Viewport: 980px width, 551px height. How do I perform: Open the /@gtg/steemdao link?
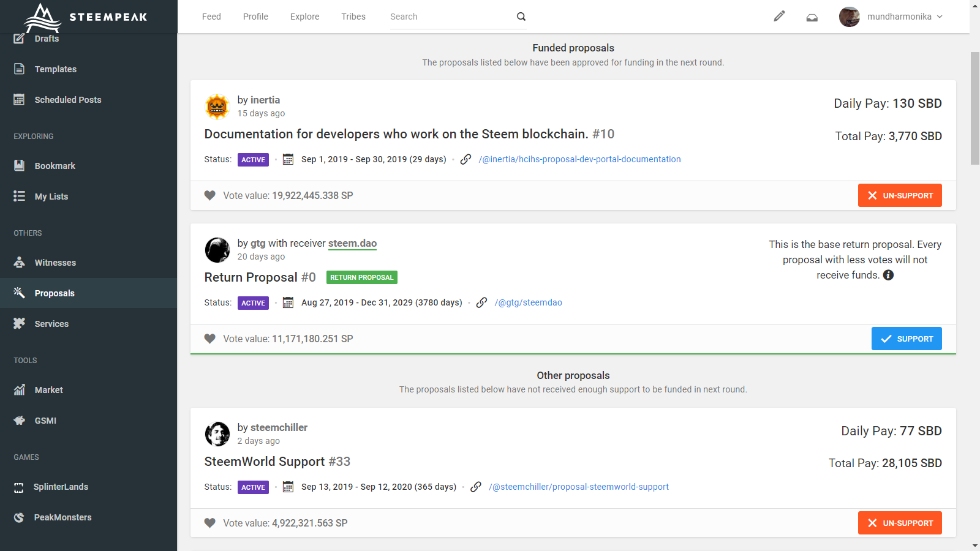(528, 302)
